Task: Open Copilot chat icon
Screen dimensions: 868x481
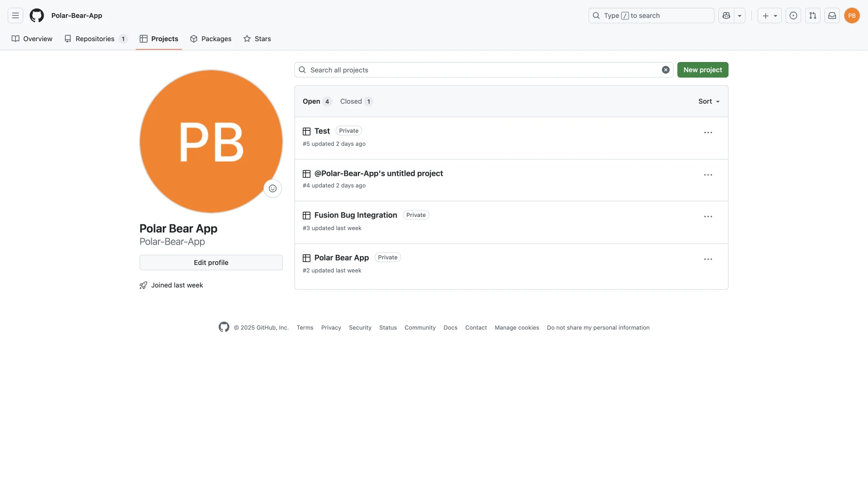Action: (726, 16)
